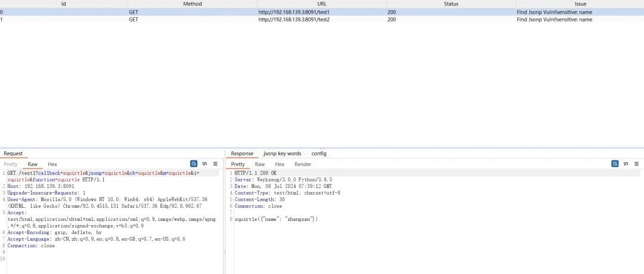Select the Raw view in the request pane
Viewport: 644px width, 274px height.
point(32,164)
